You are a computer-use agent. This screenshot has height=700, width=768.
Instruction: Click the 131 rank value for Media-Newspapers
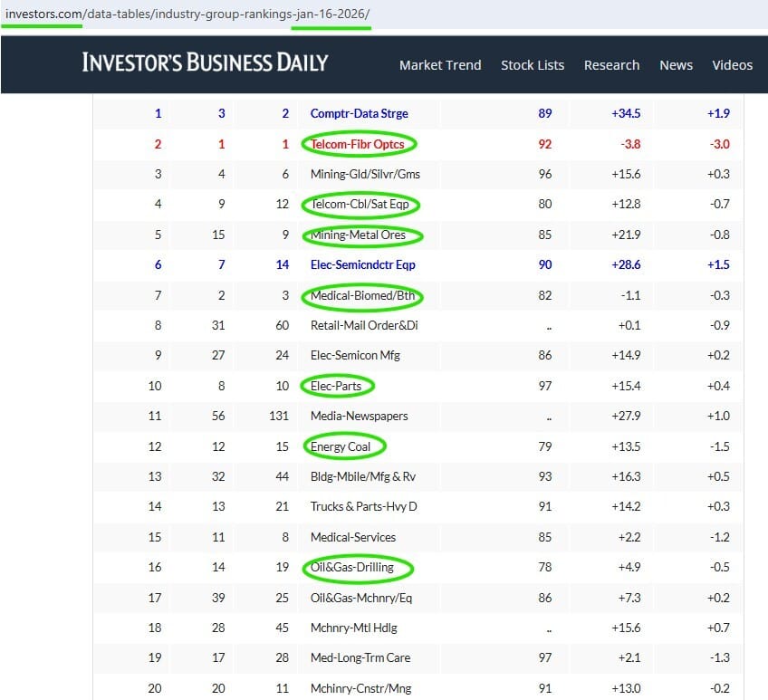279,417
